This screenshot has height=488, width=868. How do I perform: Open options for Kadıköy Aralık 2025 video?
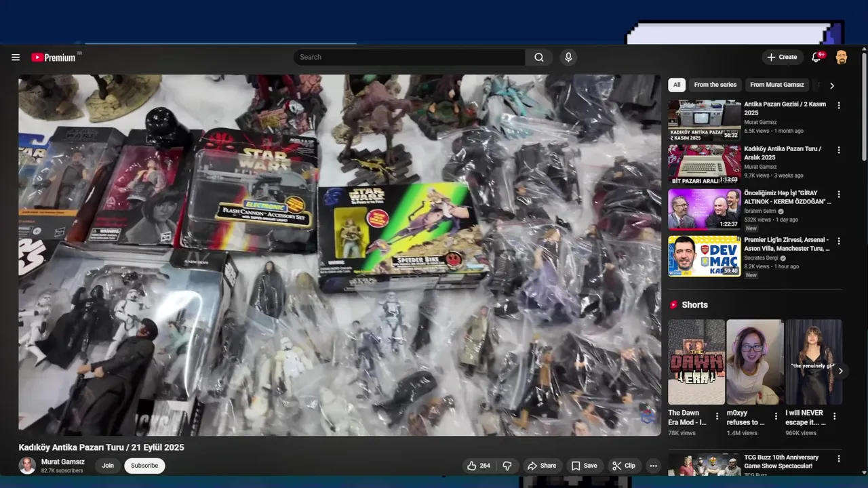(839, 150)
